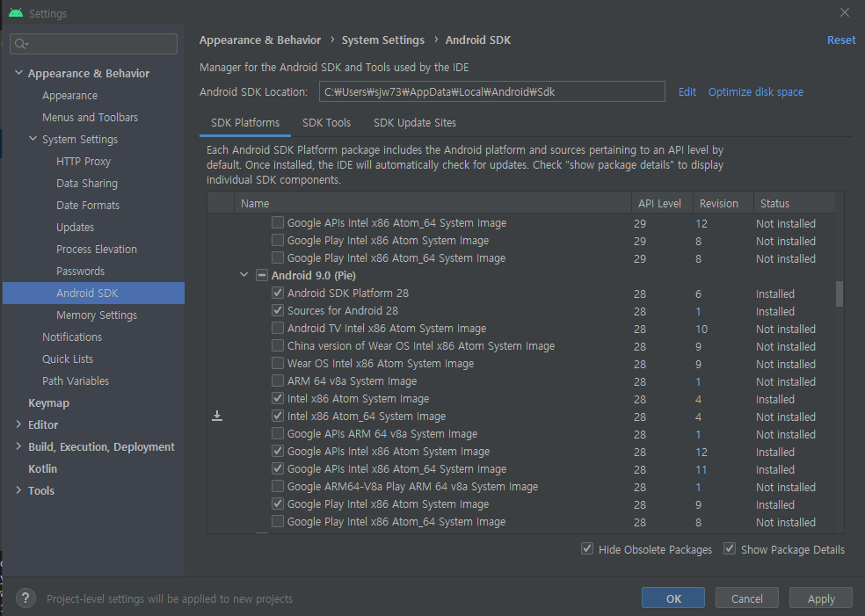
Task: Click the Cancel button
Action: click(747, 598)
